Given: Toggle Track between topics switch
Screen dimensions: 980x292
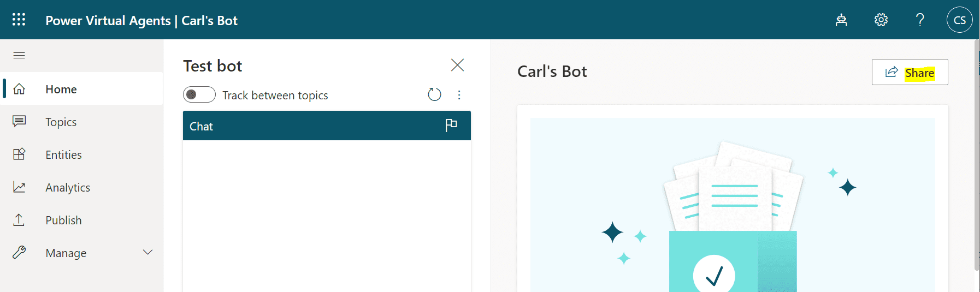Looking at the screenshot, I should 199,94.
